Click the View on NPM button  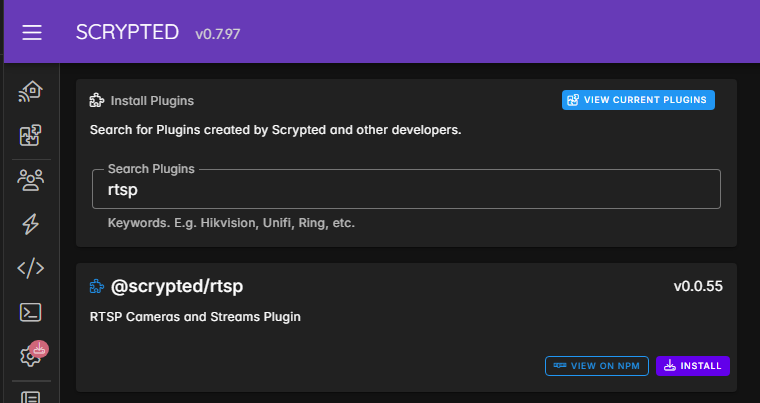[x=598, y=366]
